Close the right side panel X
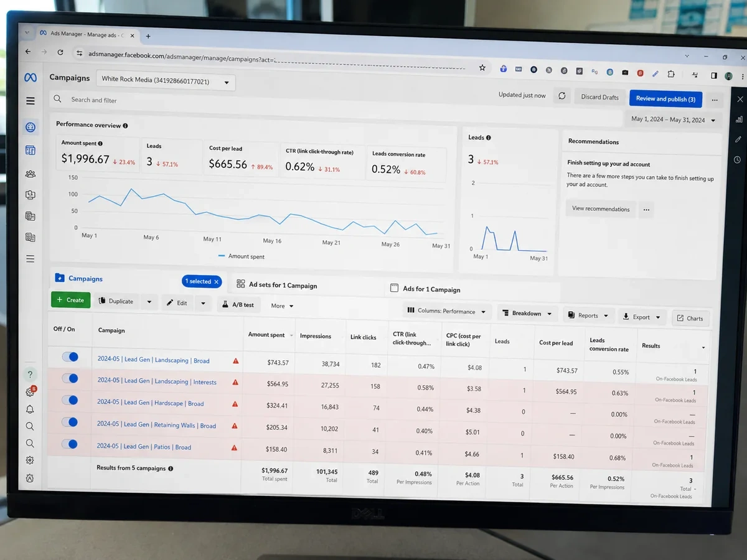The height and width of the screenshot is (560, 747). pyautogui.click(x=740, y=99)
